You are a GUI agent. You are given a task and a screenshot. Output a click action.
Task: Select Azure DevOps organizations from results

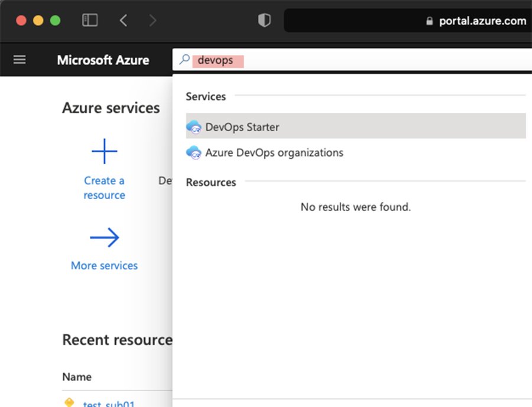point(275,152)
